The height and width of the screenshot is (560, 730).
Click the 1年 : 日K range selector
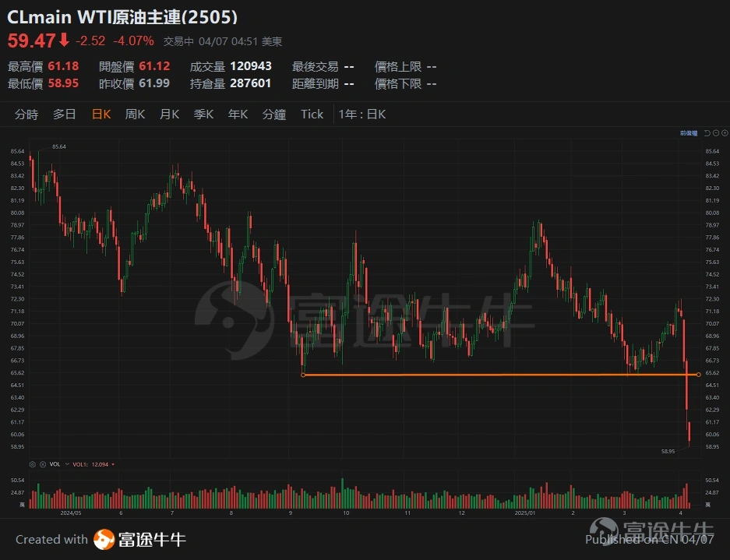click(x=362, y=114)
